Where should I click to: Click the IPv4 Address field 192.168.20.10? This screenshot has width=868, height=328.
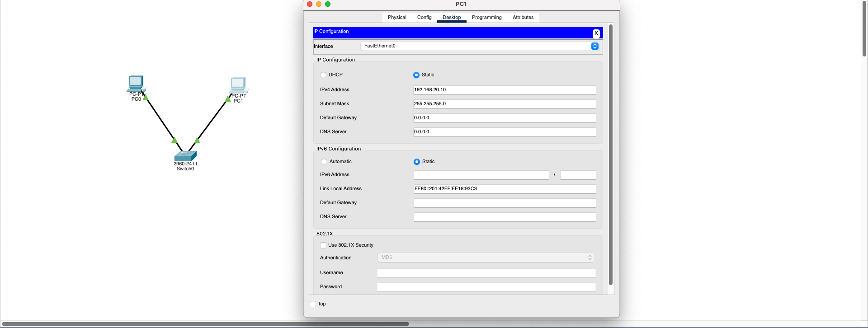pyautogui.click(x=505, y=90)
